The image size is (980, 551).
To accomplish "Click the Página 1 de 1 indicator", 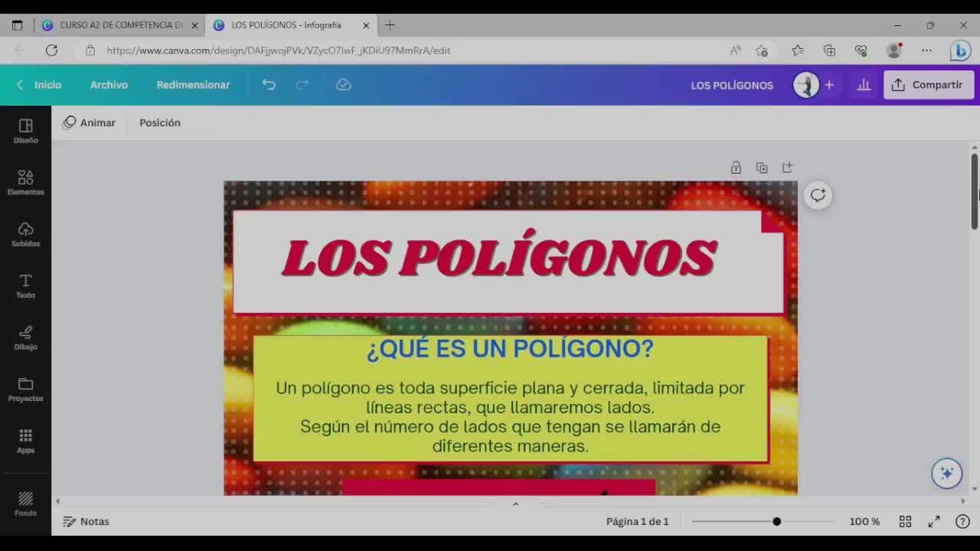I will pyautogui.click(x=637, y=521).
